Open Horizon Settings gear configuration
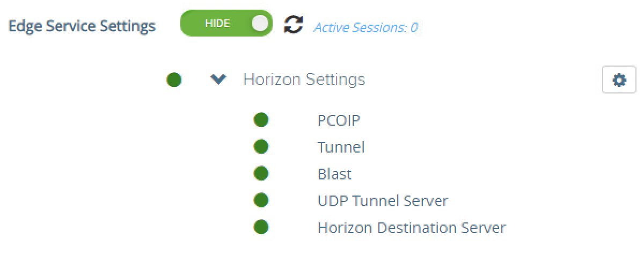Viewport: 644px width, 260px height. click(619, 81)
